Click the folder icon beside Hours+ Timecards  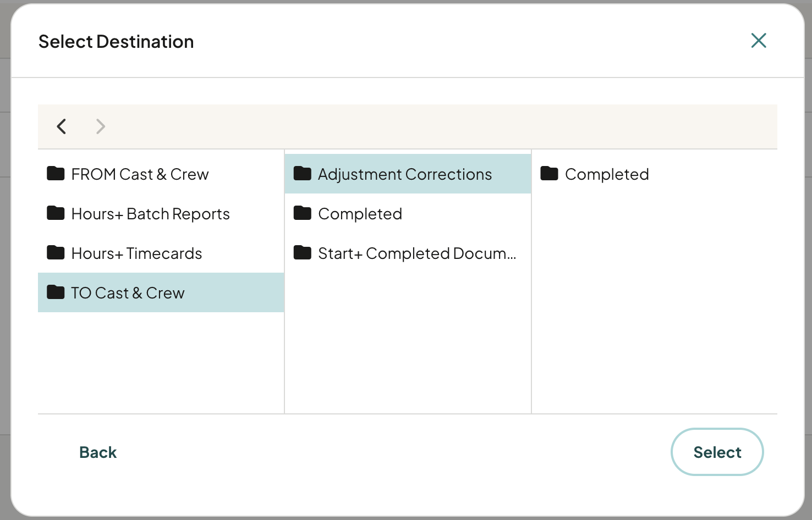[x=56, y=253]
